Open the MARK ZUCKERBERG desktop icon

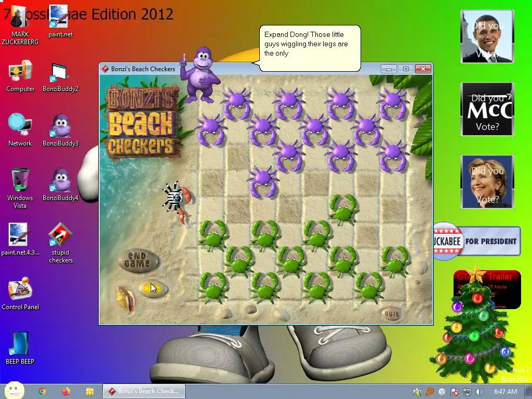click(20, 25)
